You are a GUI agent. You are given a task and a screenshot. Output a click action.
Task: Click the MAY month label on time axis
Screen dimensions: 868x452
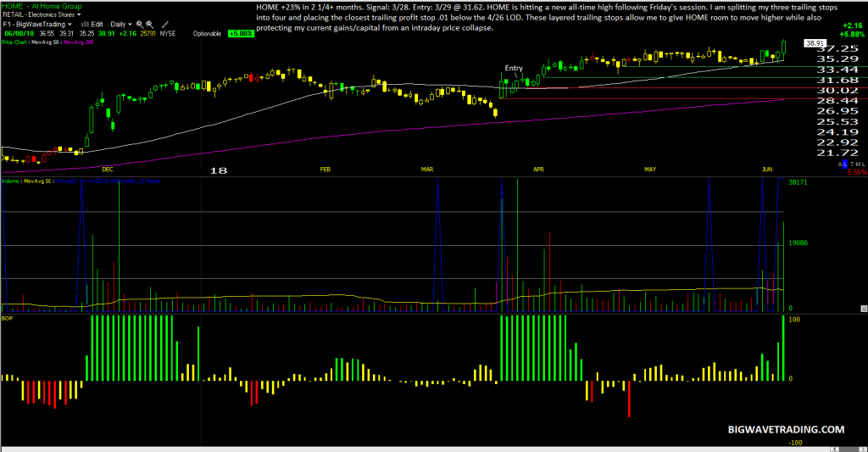click(650, 170)
